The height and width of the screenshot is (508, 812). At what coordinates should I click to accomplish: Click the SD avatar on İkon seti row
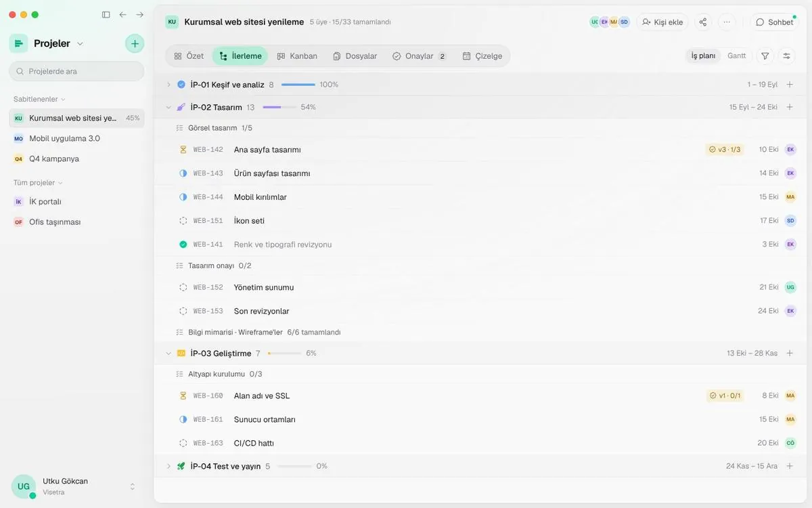(790, 221)
